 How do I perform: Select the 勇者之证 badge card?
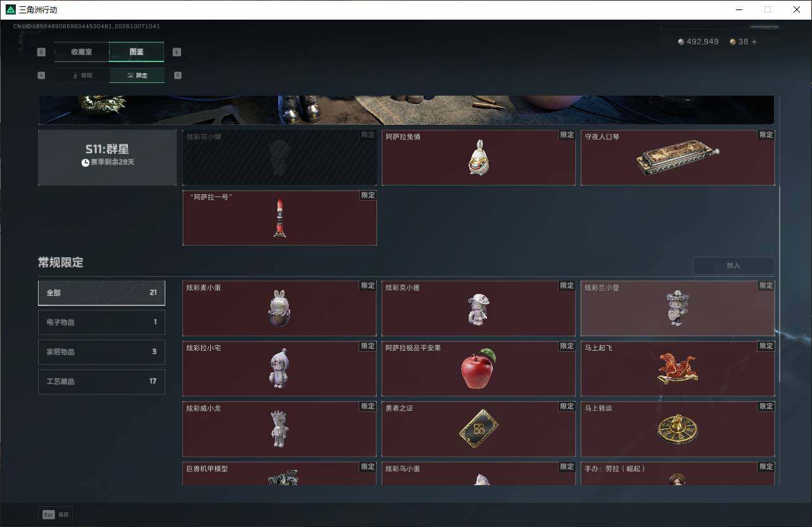tap(478, 429)
